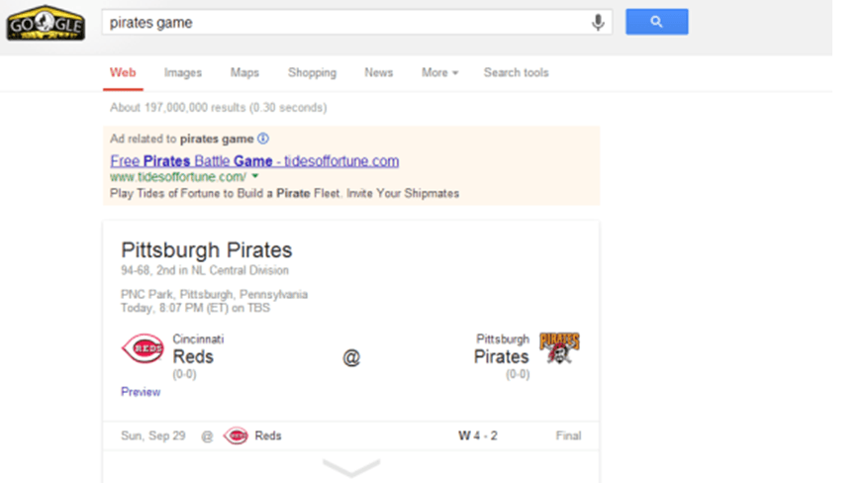Click small Reds logo in Sep 29 row

point(236,436)
